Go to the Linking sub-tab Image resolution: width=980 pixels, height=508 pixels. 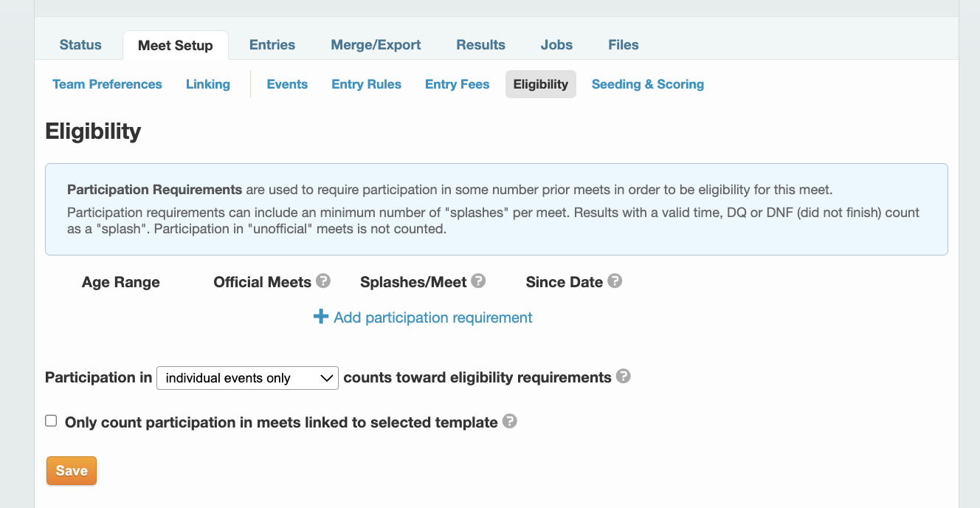click(208, 84)
